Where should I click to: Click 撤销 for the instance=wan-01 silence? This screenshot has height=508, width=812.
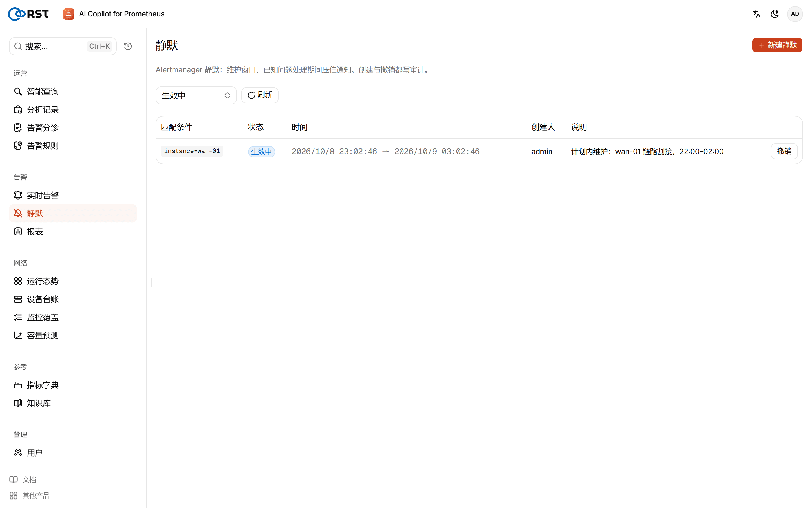(x=784, y=151)
